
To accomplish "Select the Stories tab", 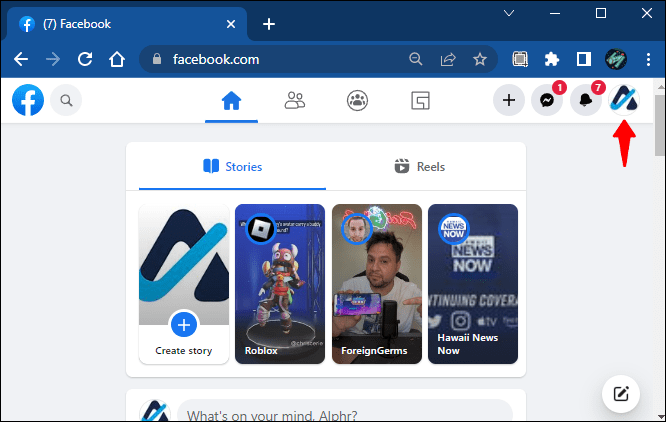I will click(x=232, y=166).
